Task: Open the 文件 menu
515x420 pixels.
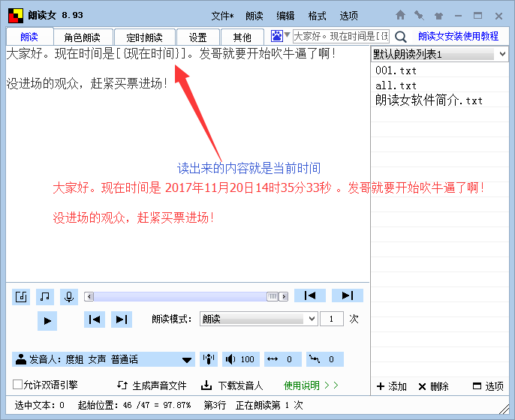Action: [222, 16]
